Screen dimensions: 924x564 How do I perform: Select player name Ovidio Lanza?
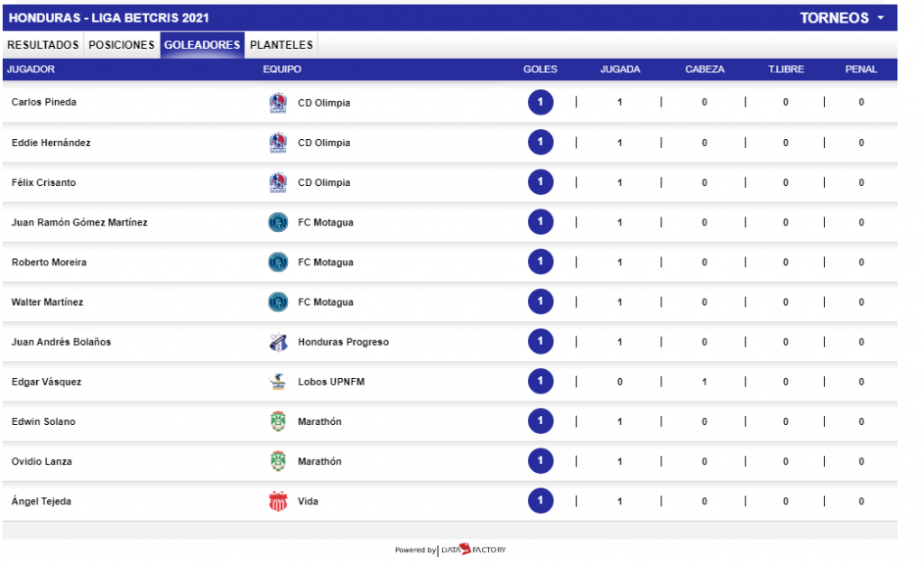(42, 461)
